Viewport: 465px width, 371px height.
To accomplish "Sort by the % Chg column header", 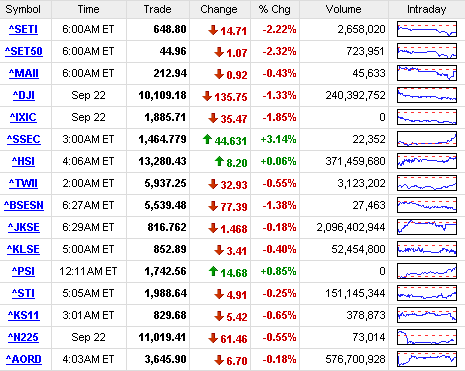I will tap(275, 9).
